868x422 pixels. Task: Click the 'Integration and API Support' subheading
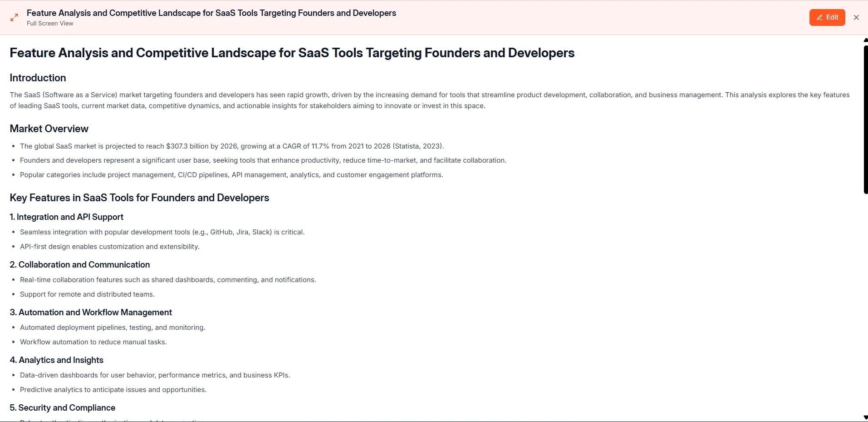click(67, 217)
